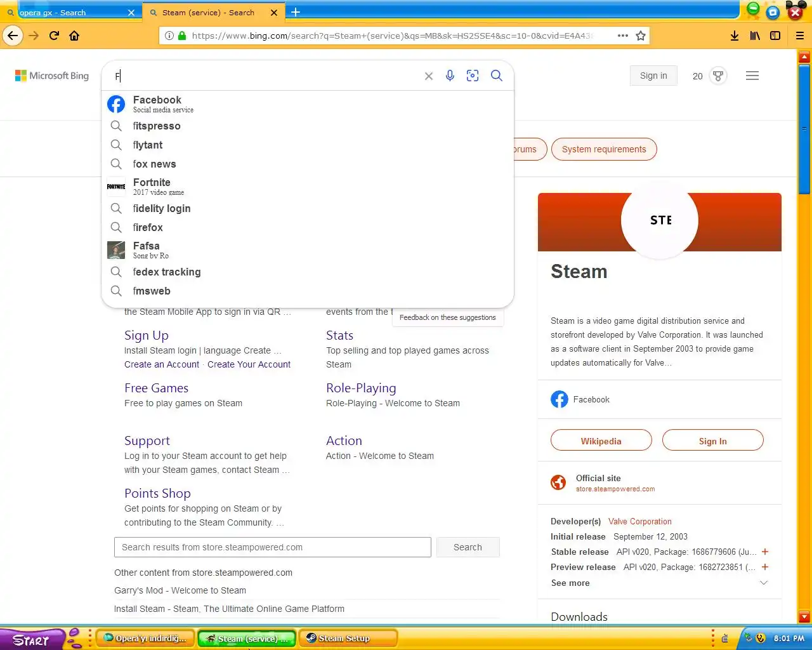
Task: Click the Valve Corporation developer link
Action: point(639,521)
